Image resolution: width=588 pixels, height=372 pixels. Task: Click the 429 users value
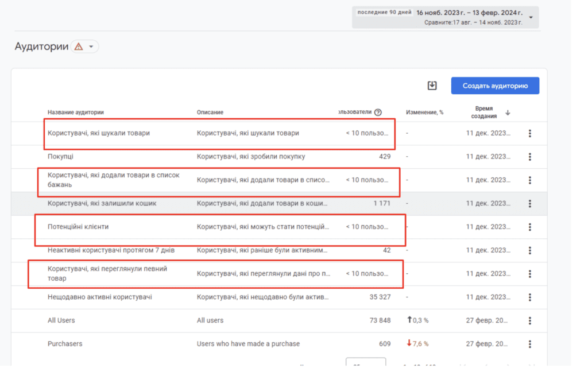[x=385, y=156]
